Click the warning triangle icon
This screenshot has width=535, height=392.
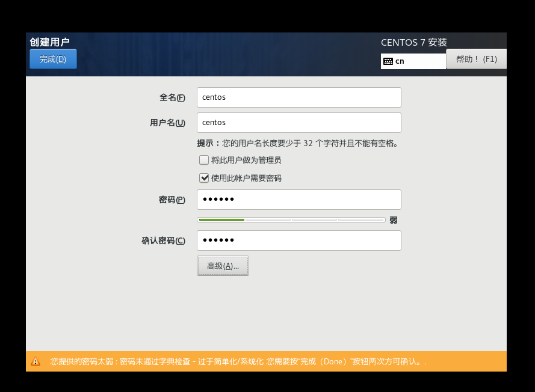[36, 361]
